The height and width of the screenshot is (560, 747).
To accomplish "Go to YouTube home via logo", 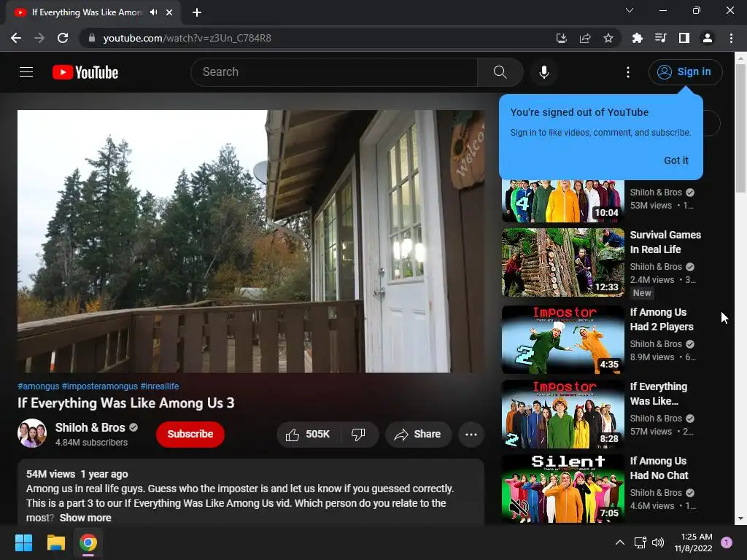I will pos(85,72).
